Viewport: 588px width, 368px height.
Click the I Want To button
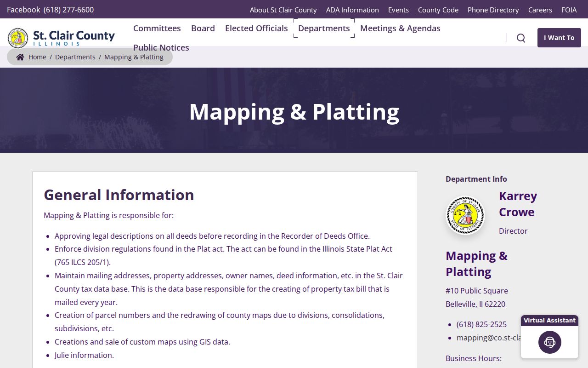pyautogui.click(x=559, y=38)
